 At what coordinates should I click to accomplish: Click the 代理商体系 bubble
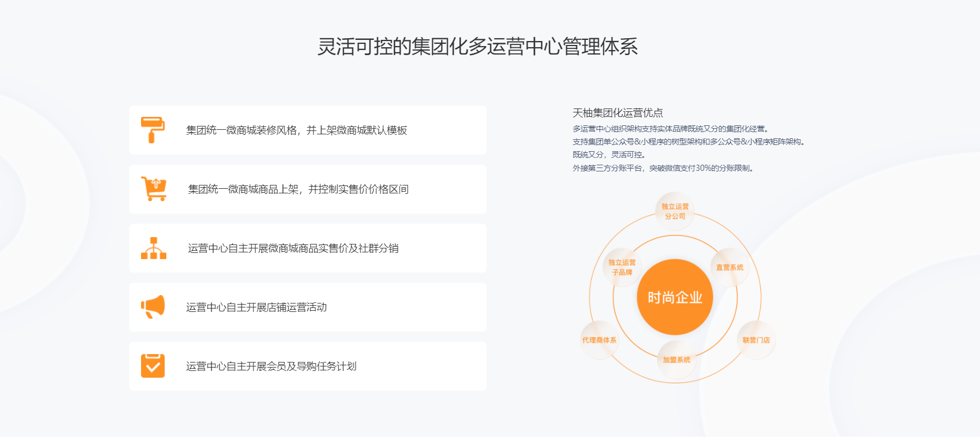(599, 340)
